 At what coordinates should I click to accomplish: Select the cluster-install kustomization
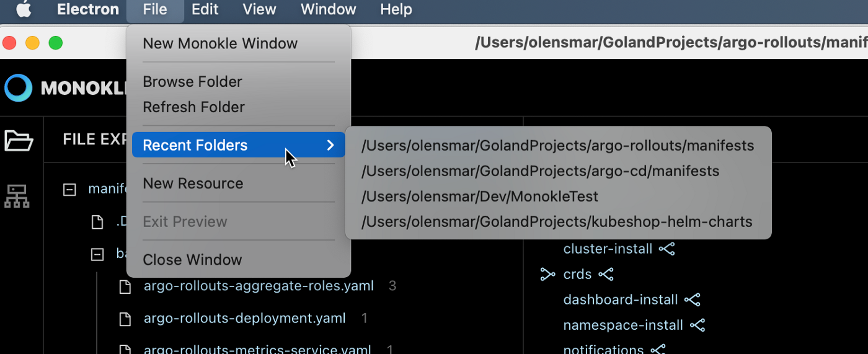click(608, 249)
